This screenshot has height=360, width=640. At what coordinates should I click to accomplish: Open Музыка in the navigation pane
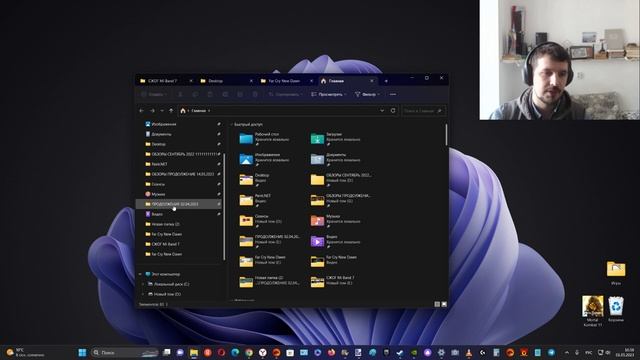158,194
